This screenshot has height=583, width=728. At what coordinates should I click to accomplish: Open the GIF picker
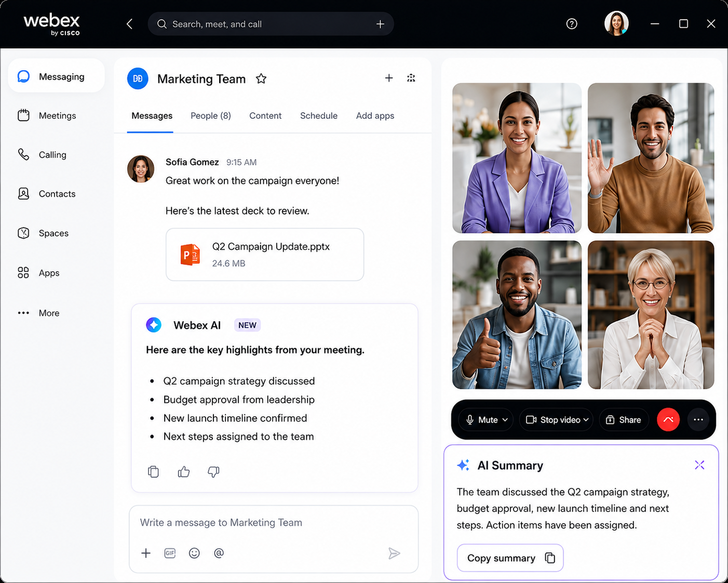click(170, 553)
